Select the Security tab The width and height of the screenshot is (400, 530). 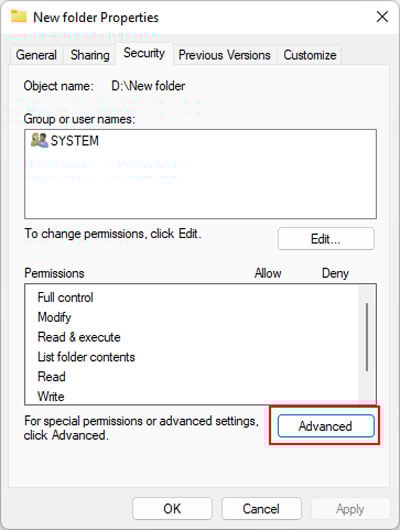(x=144, y=53)
